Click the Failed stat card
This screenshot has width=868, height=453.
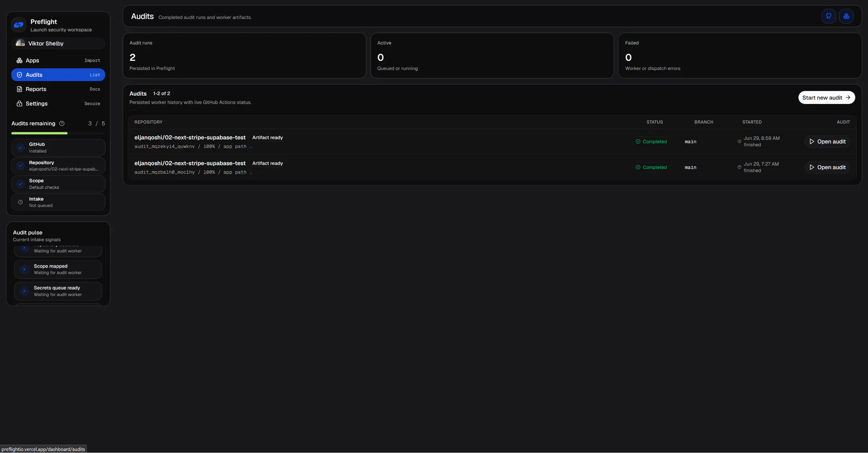tap(740, 55)
